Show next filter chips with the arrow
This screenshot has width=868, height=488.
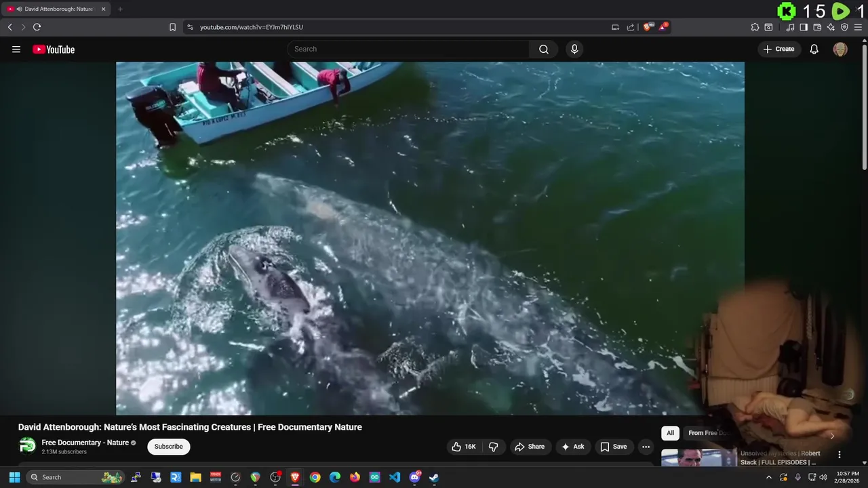tap(832, 436)
